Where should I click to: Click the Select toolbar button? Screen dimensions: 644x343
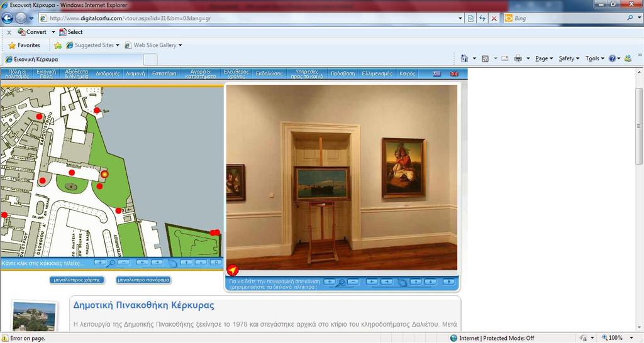71,32
